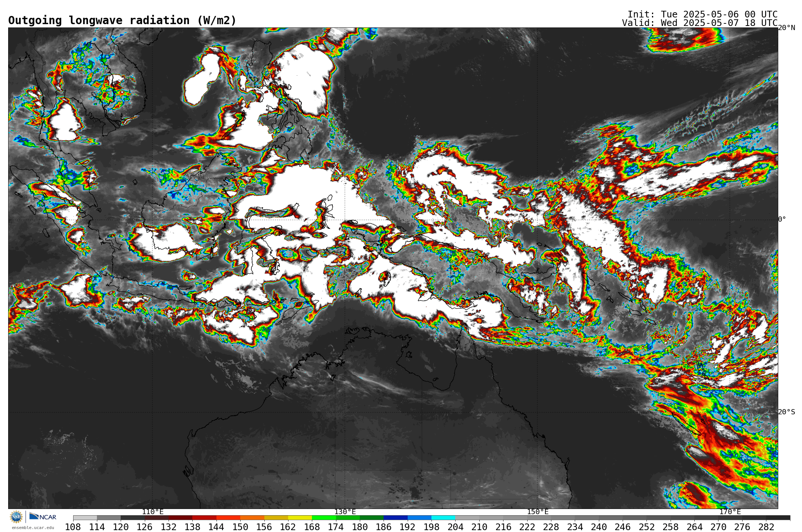This screenshot has height=532, width=802.
Task: Pick the dark green 180–186 colorbar swatch
Action: click(372, 518)
